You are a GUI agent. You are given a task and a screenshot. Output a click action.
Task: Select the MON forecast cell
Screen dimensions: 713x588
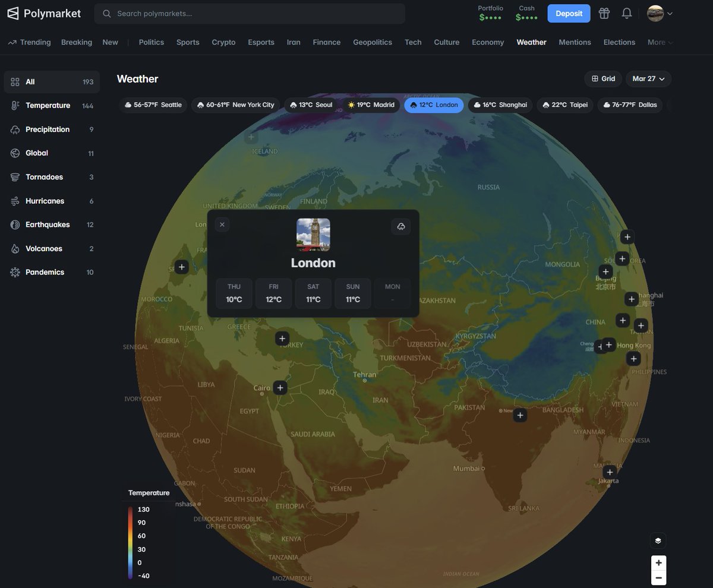393,293
